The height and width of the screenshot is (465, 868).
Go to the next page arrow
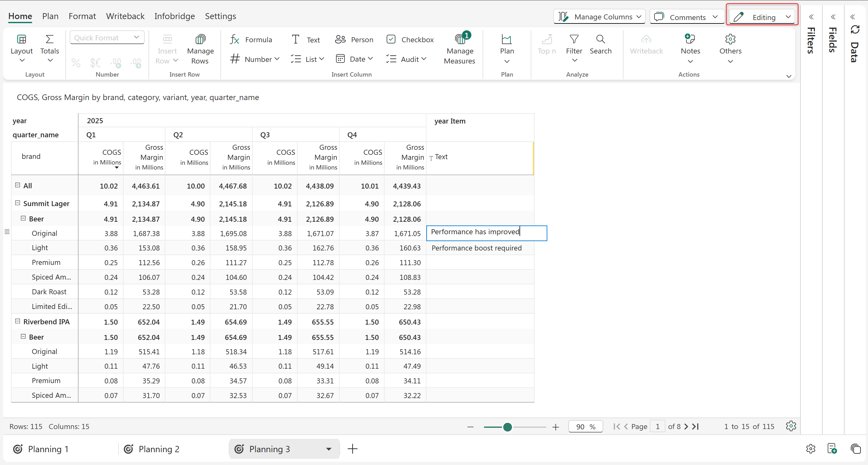click(686, 427)
